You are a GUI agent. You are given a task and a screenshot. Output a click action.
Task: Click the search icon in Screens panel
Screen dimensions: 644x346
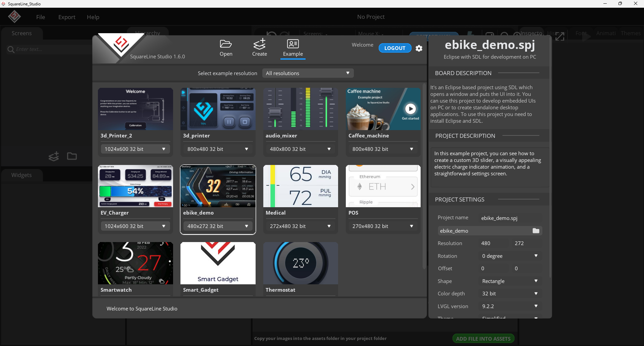point(11,50)
